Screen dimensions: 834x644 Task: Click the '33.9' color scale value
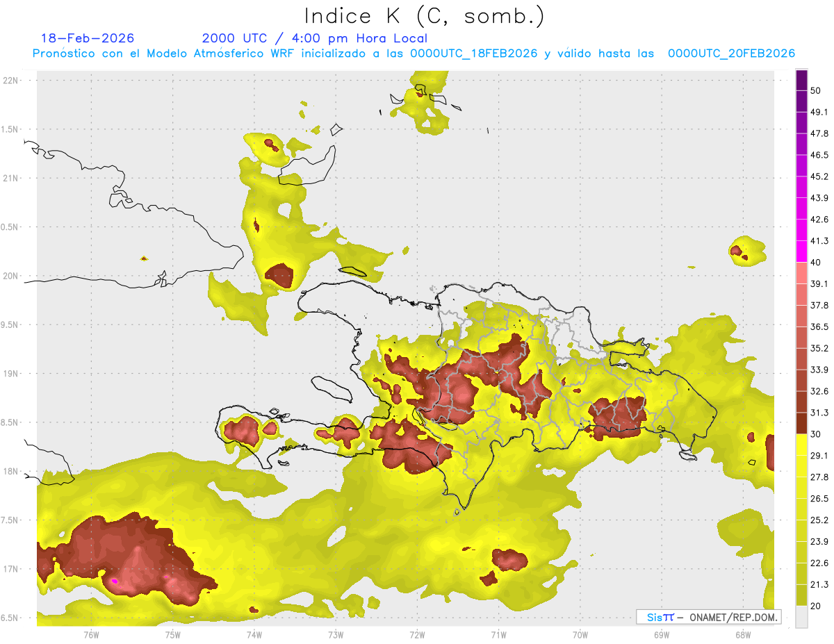[x=819, y=370]
